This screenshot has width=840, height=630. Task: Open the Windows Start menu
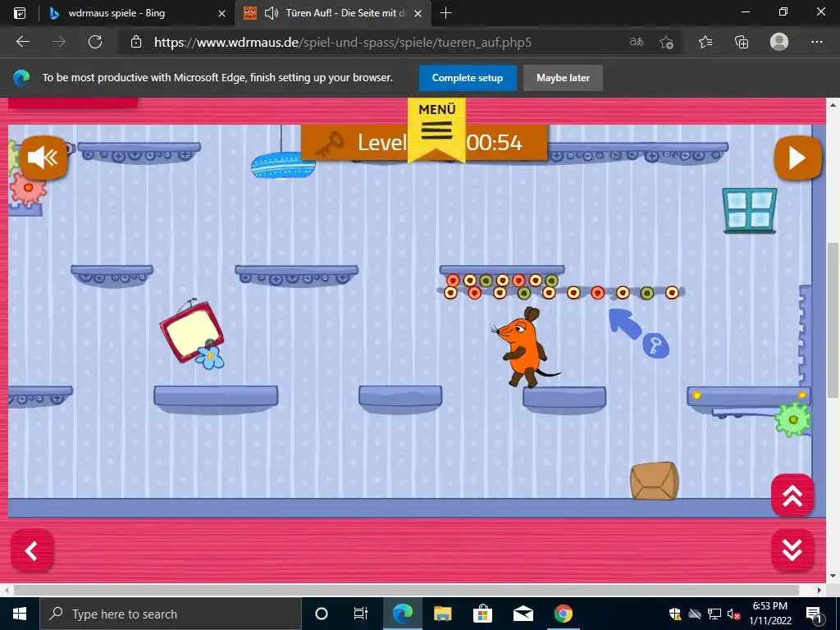(20, 614)
